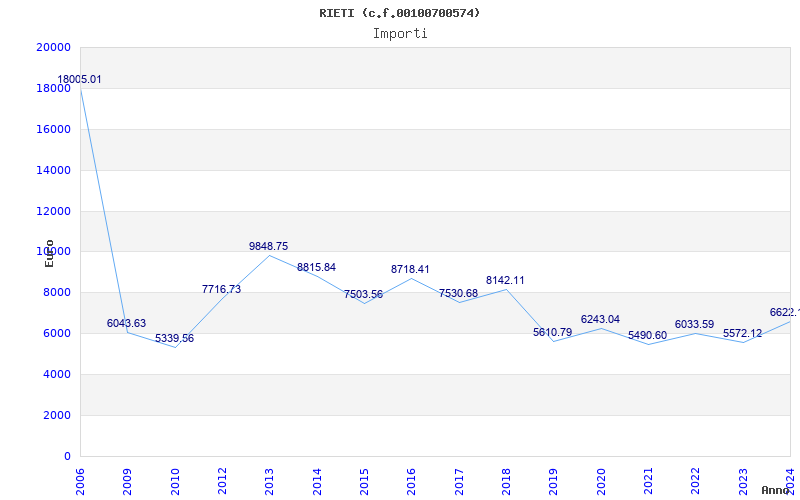Click the 2021 x-axis label
The height and width of the screenshot is (500, 800).
pyautogui.click(x=648, y=482)
